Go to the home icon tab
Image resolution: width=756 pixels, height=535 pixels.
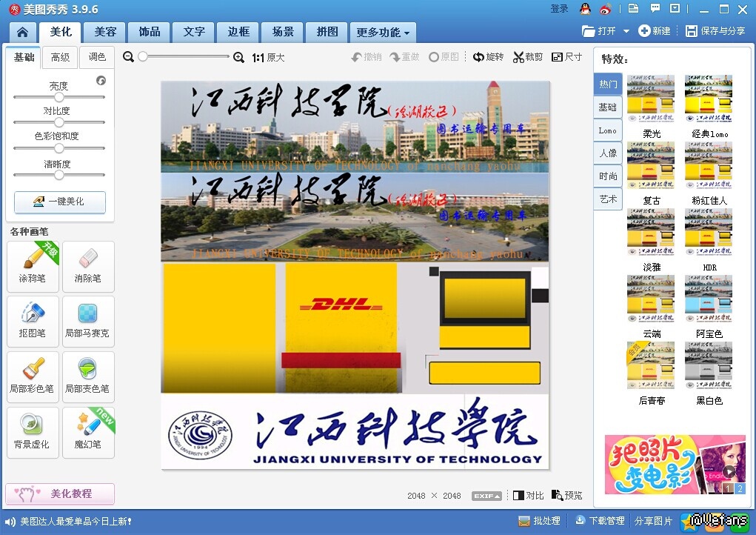pyautogui.click(x=22, y=33)
